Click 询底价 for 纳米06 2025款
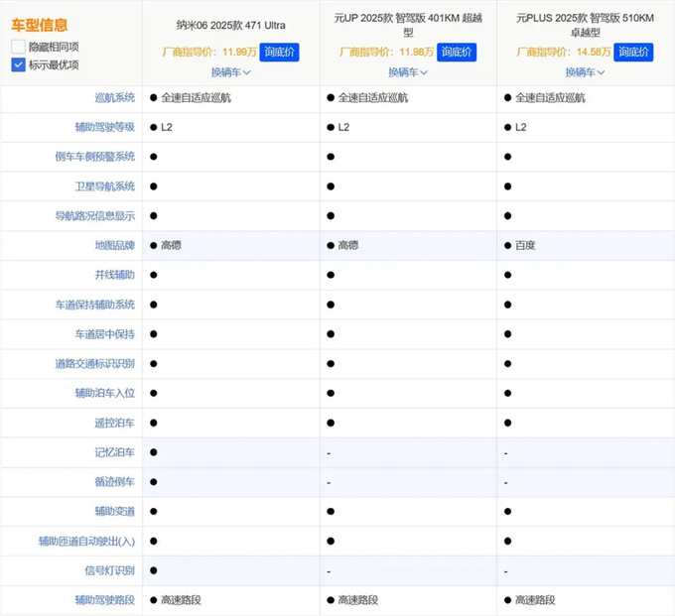The height and width of the screenshot is (616, 675). click(x=279, y=52)
